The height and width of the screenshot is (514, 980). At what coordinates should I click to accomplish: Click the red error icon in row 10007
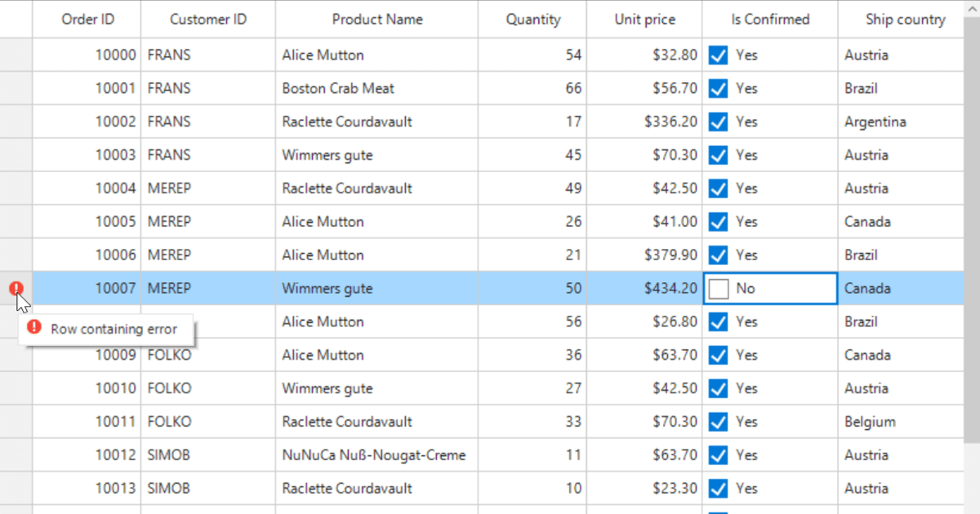[x=16, y=288]
